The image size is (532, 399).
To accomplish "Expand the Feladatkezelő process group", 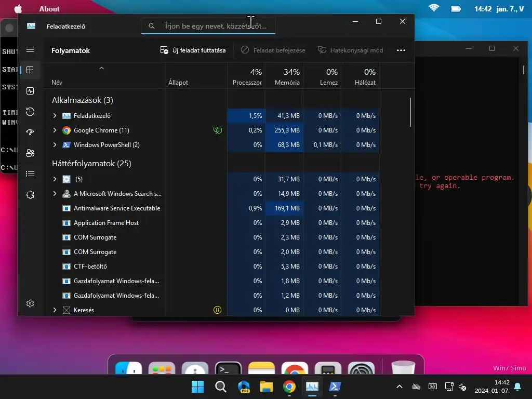I will [x=55, y=116].
